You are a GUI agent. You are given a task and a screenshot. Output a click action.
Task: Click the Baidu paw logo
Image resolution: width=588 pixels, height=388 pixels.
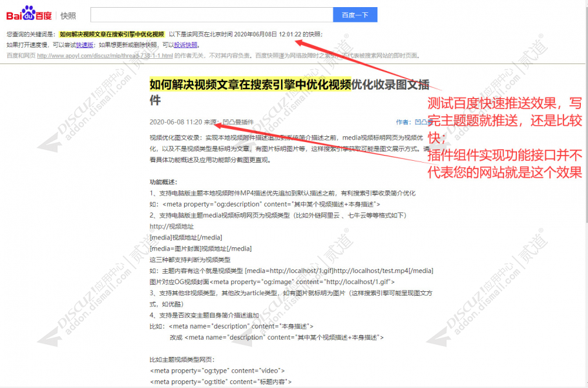29,14
